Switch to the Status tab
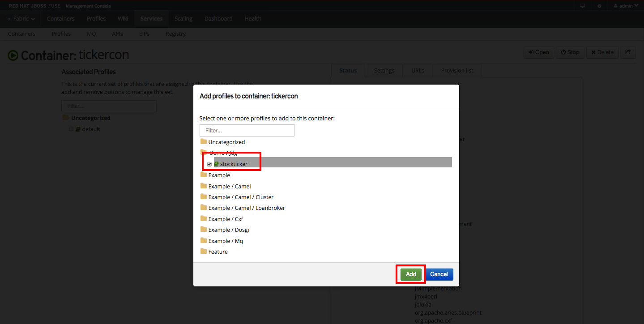This screenshot has width=644, height=324. point(348,71)
